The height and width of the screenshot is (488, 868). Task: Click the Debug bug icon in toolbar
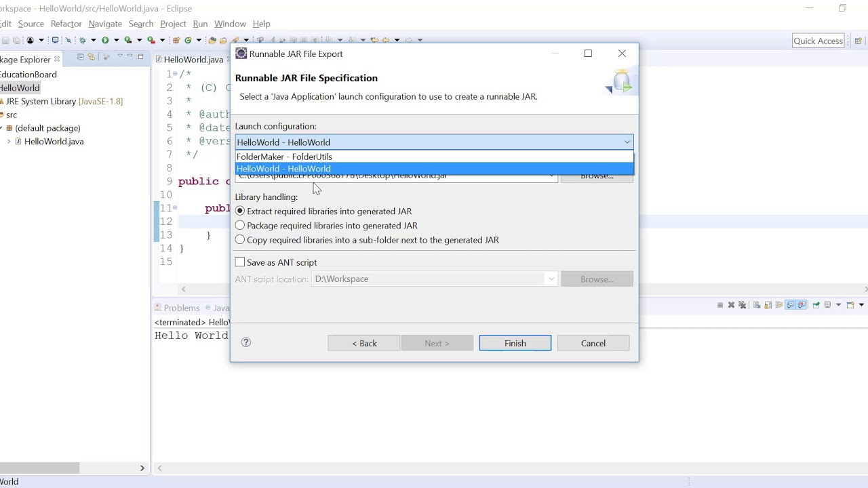tap(82, 40)
